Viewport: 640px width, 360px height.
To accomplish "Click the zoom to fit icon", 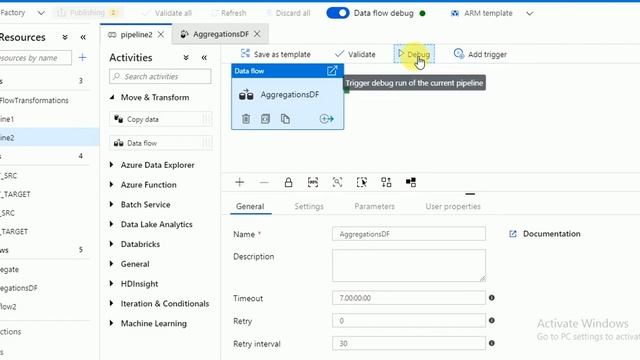I will (337, 182).
